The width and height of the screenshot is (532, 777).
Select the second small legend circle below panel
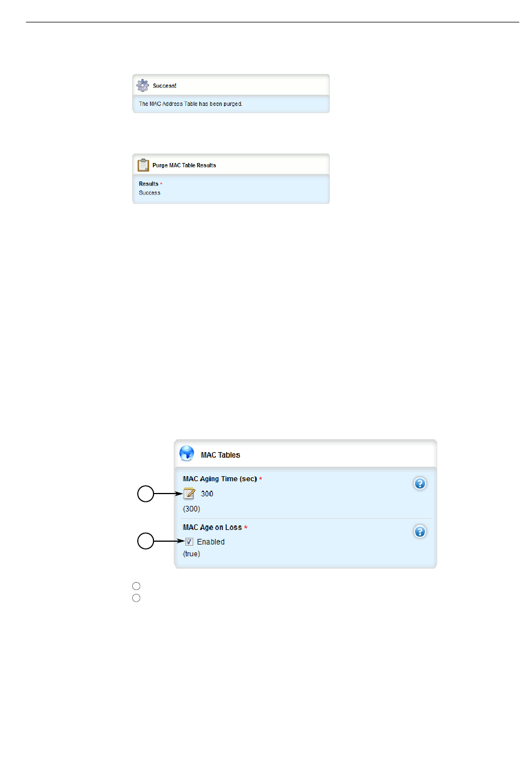coord(136,598)
